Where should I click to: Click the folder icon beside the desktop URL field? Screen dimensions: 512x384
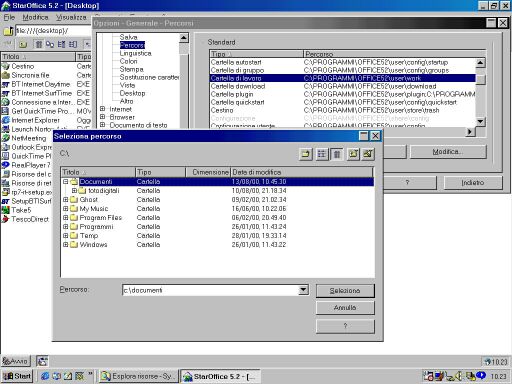point(8,31)
